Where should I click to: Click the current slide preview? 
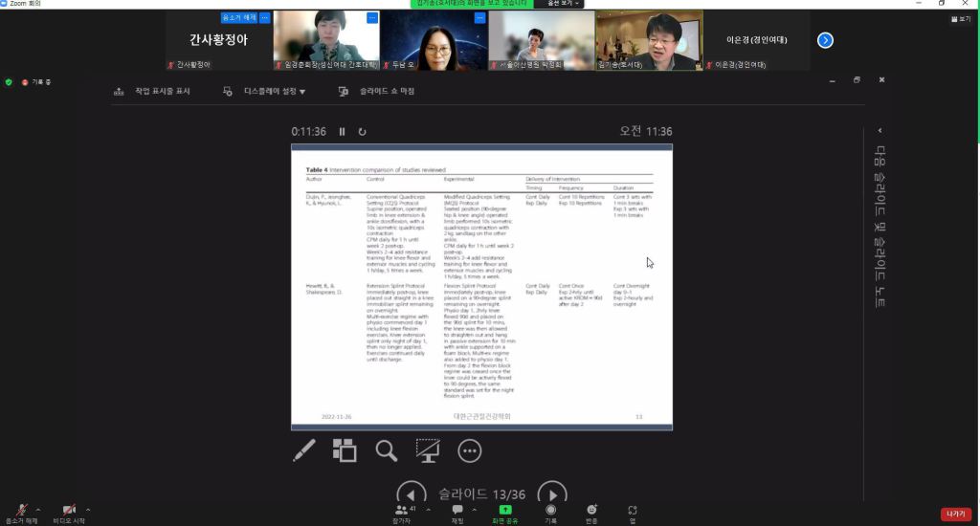point(482,287)
